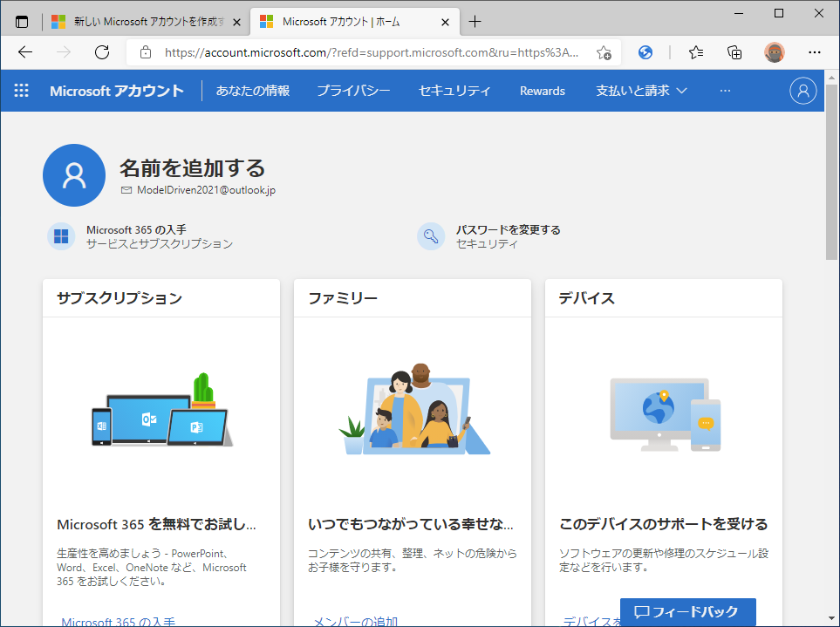Open プライバシー in the navigation

[x=353, y=91]
